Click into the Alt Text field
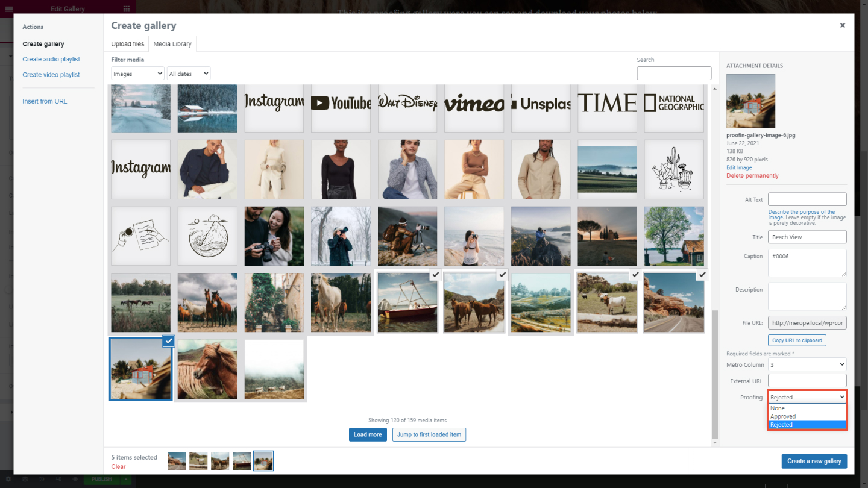The image size is (868, 488). point(807,199)
